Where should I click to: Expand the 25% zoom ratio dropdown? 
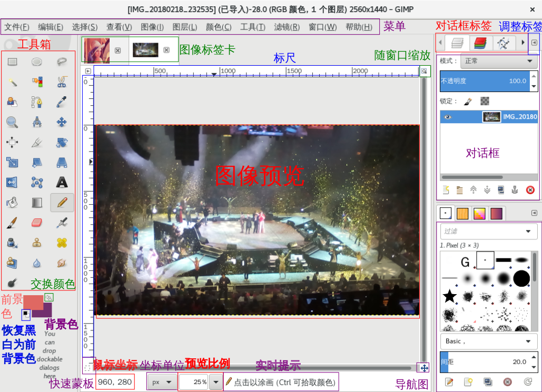(x=216, y=382)
